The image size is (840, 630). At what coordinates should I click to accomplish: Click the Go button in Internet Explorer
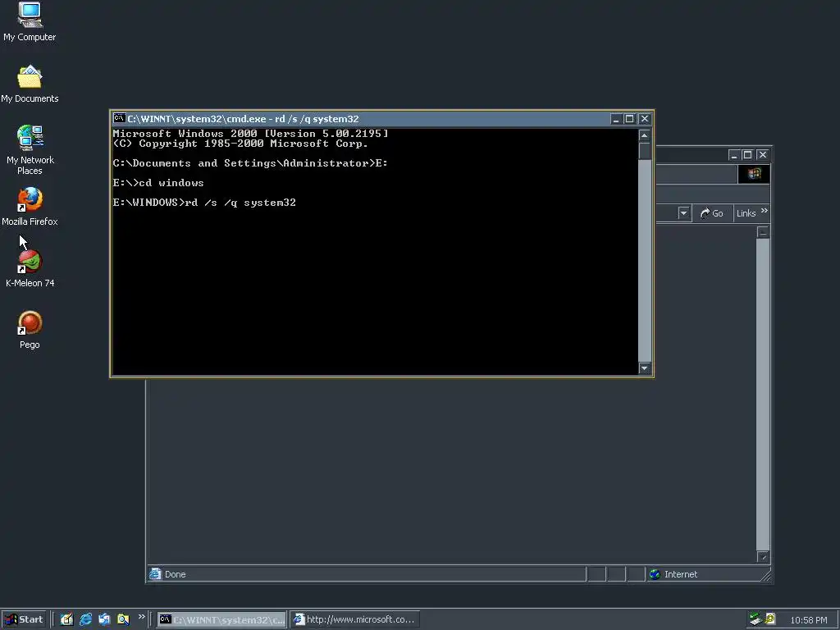(712, 213)
